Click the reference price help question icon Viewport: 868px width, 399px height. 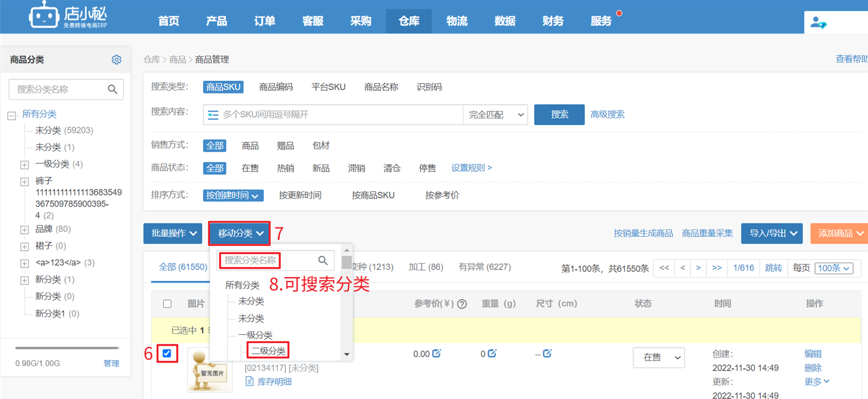(x=462, y=304)
